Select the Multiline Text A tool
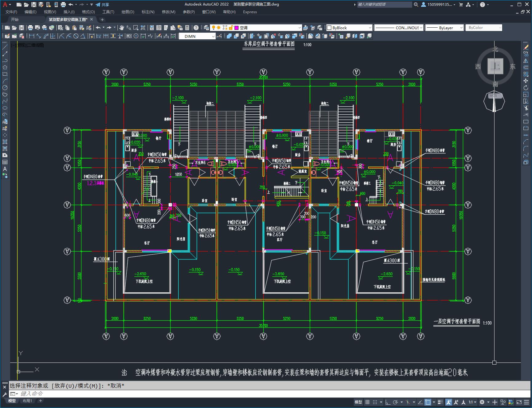532x408 pixels. tap(5, 169)
